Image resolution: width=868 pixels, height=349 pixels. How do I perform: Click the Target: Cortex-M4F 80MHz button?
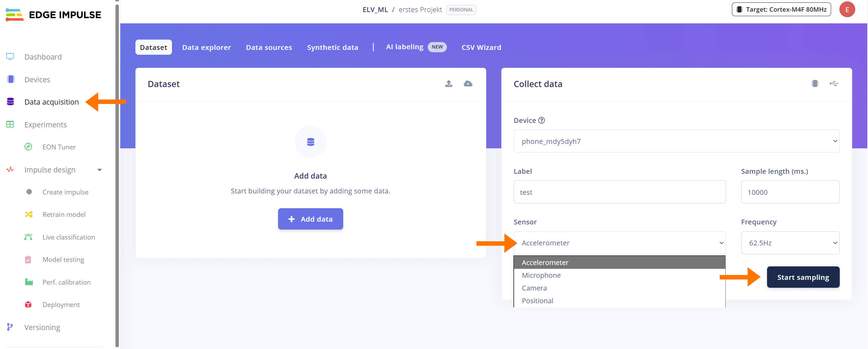781,9
